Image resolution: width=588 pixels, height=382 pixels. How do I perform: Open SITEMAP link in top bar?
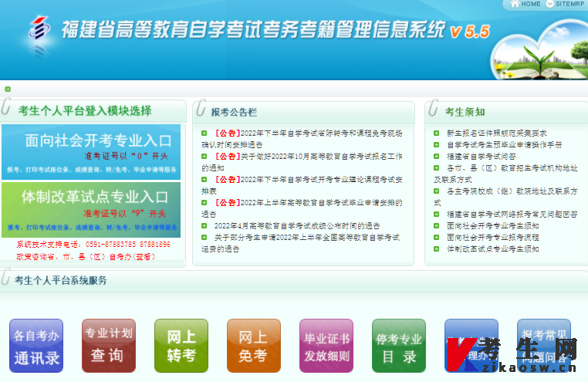tap(569, 4)
